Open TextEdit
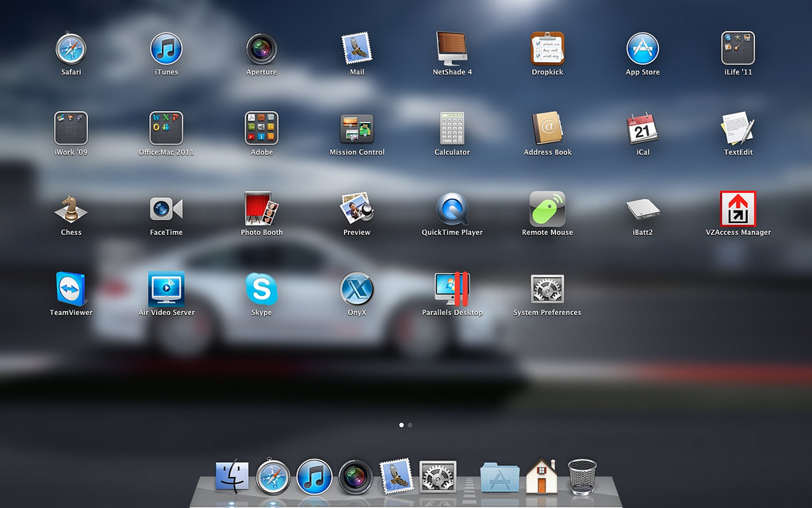Viewport: 812px width, 508px height. (738, 128)
